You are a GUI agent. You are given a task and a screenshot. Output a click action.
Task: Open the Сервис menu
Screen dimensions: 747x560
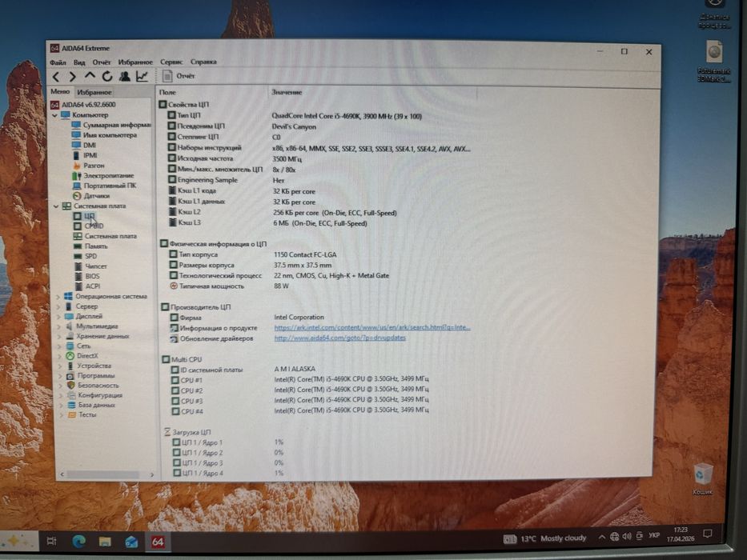tap(171, 62)
